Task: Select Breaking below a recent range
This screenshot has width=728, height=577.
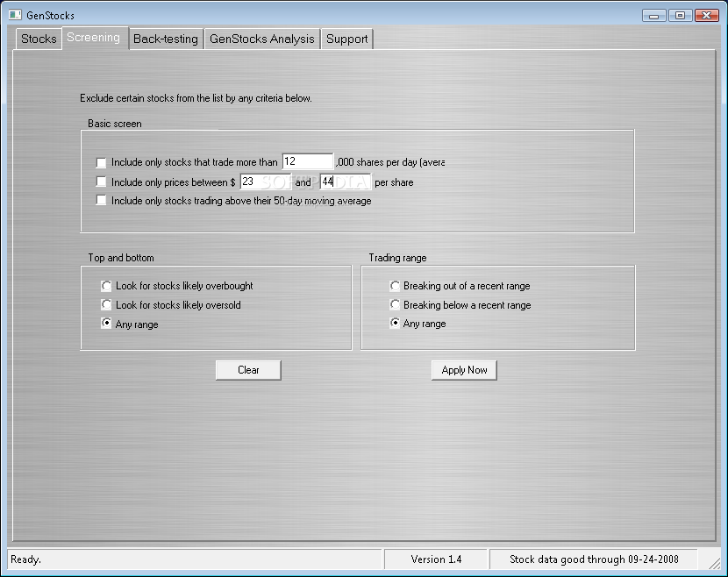Action: 395,304
